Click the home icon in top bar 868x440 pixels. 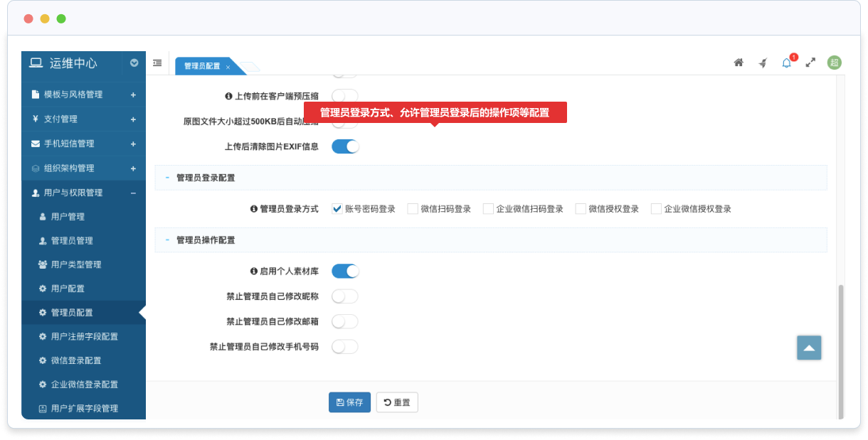click(739, 63)
